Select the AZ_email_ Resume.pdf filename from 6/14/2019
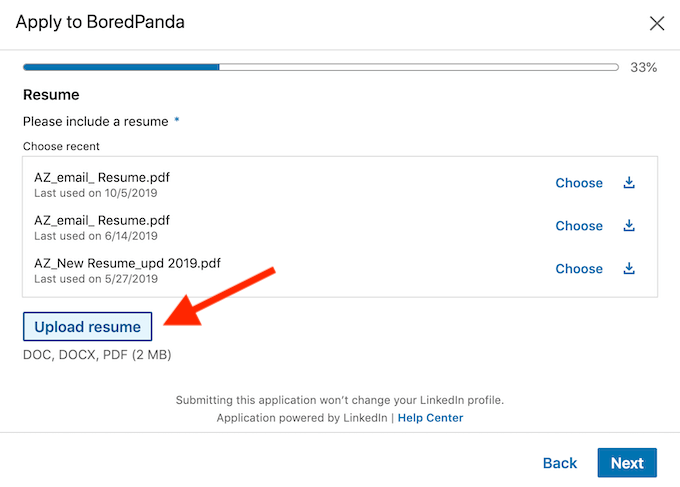This screenshot has height=487, width=680. (102, 220)
